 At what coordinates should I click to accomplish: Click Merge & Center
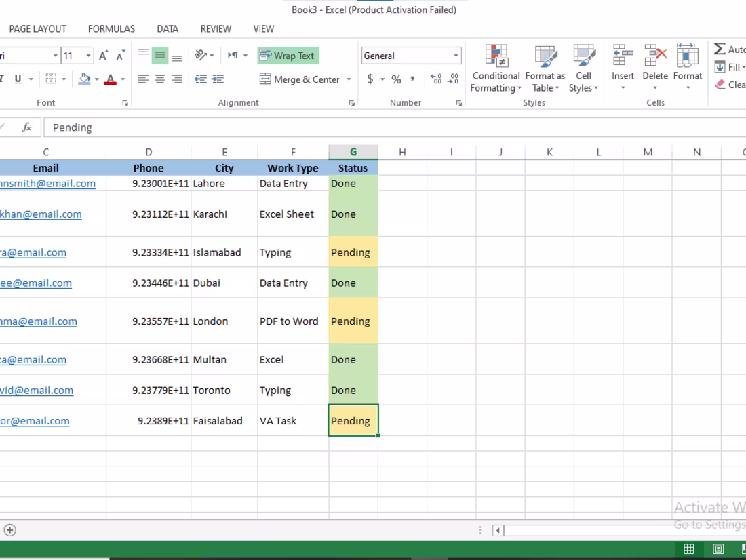click(300, 79)
